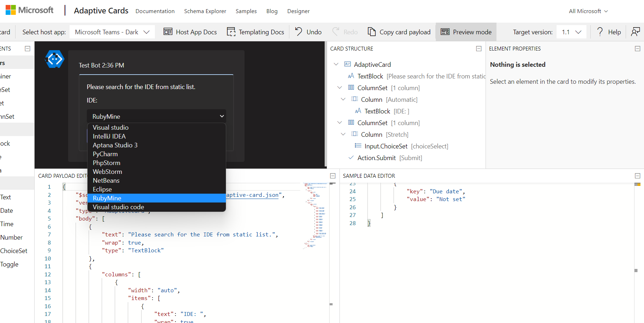Click the Host App Docs icon
The height and width of the screenshot is (323, 644).
click(x=168, y=32)
